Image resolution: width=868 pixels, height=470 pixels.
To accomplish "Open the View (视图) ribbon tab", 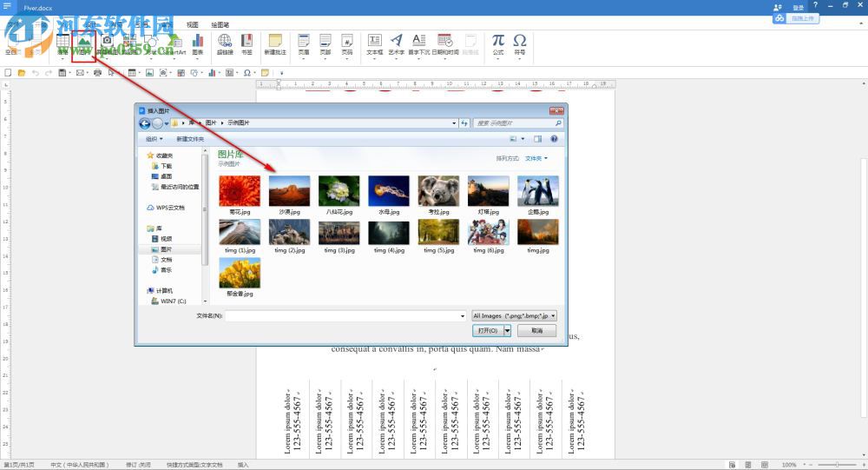I will 192,25.
